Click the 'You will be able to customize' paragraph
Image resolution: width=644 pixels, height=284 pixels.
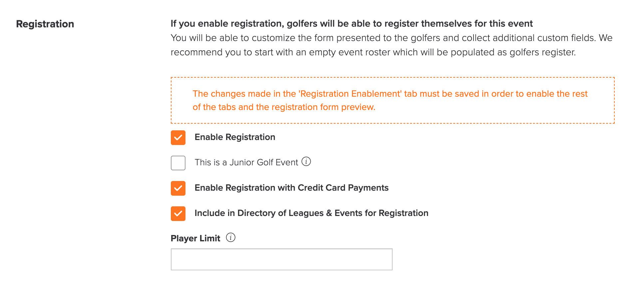click(392, 45)
